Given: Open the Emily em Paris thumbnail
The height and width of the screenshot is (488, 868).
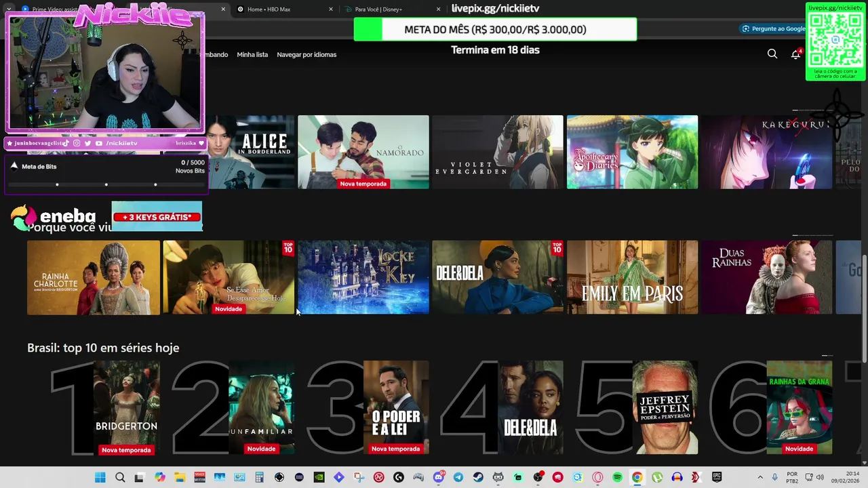Looking at the screenshot, I should coord(632,277).
